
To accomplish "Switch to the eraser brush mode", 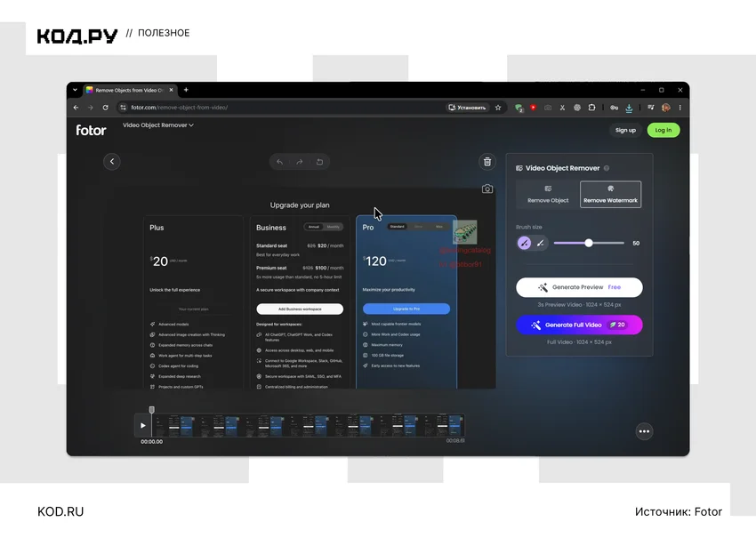I will (541, 243).
